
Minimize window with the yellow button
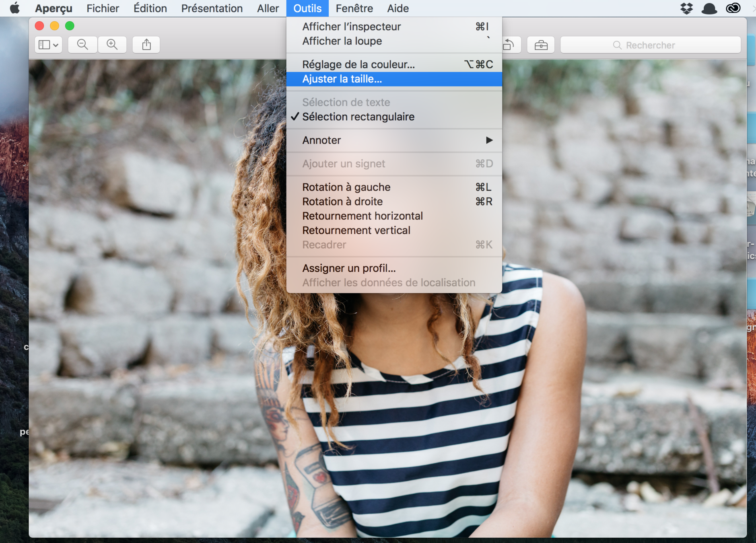[x=54, y=26]
